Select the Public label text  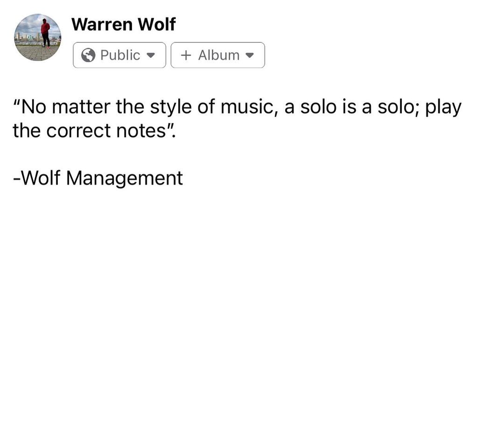click(x=120, y=55)
